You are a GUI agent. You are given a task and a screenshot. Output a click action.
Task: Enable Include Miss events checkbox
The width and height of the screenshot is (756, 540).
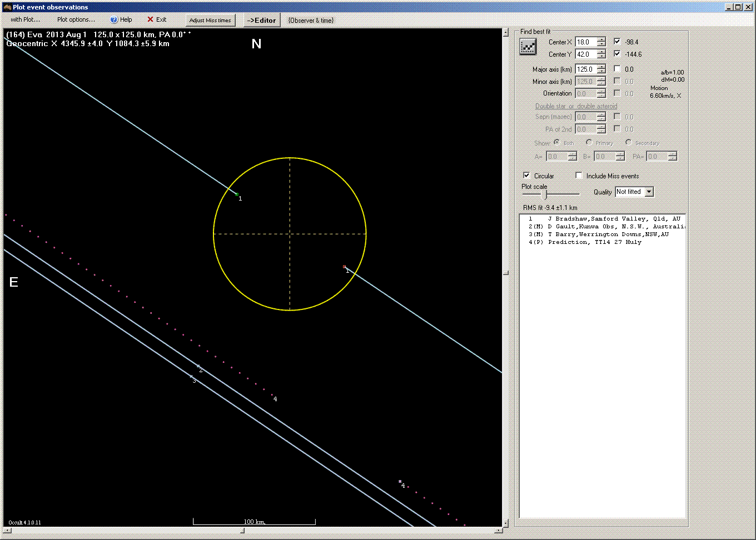(579, 176)
